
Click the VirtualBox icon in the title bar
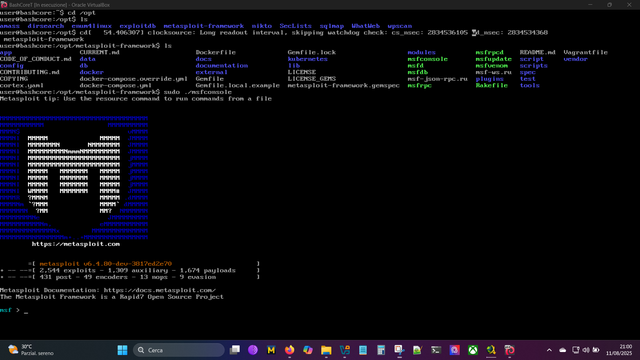[x=4, y=4]
